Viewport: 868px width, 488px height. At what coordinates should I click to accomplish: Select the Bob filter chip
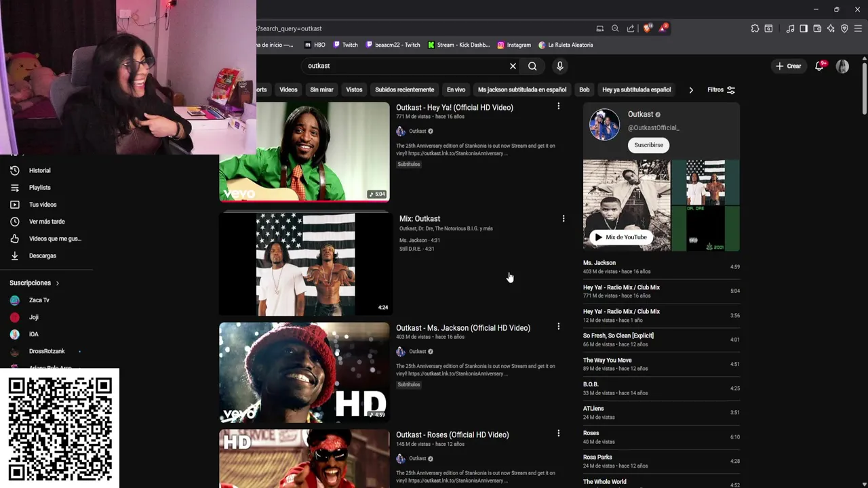click(584, 89)
